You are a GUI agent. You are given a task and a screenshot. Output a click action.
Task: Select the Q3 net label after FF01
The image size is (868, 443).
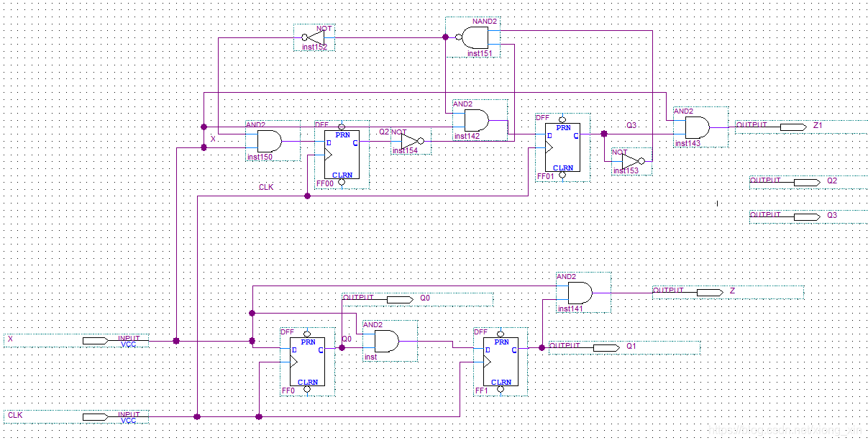coord(631,125)
